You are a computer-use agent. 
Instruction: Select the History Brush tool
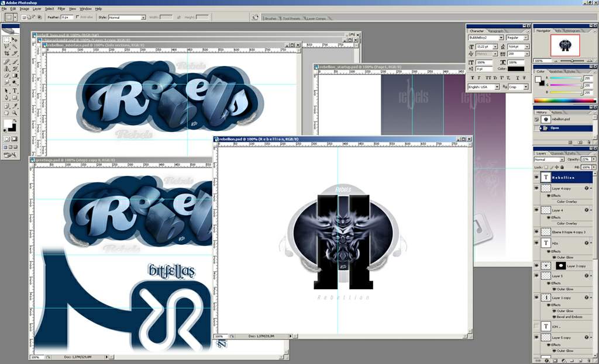point(14,69)
